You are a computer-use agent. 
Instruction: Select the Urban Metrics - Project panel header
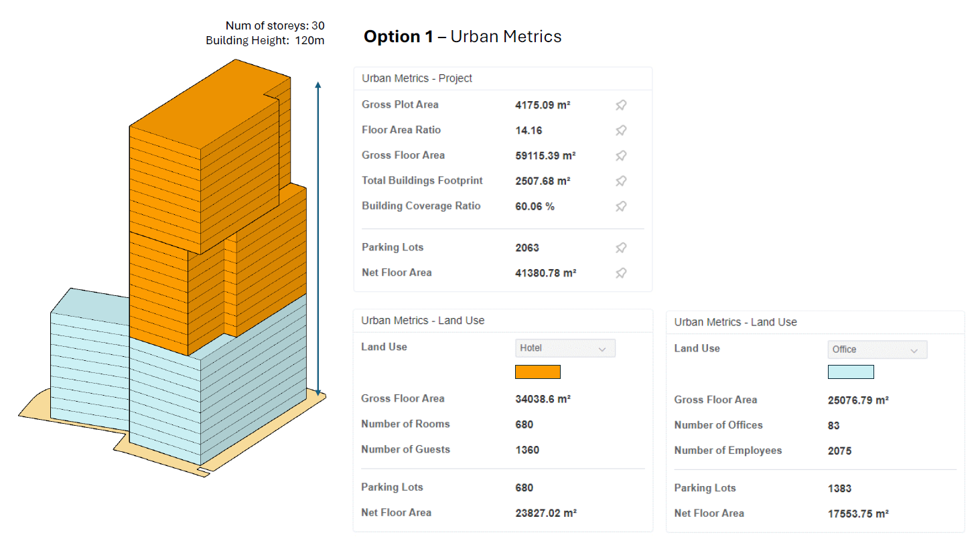pos(417,78)
